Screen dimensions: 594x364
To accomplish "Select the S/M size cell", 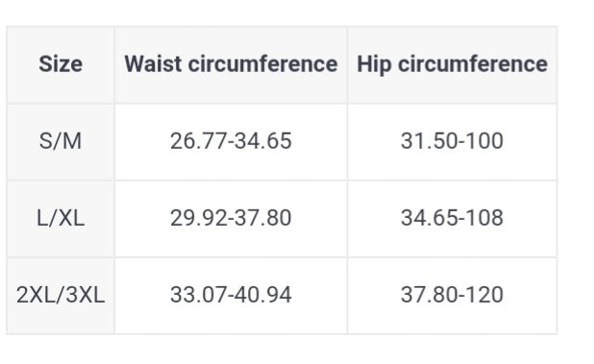I will [61, 141].
